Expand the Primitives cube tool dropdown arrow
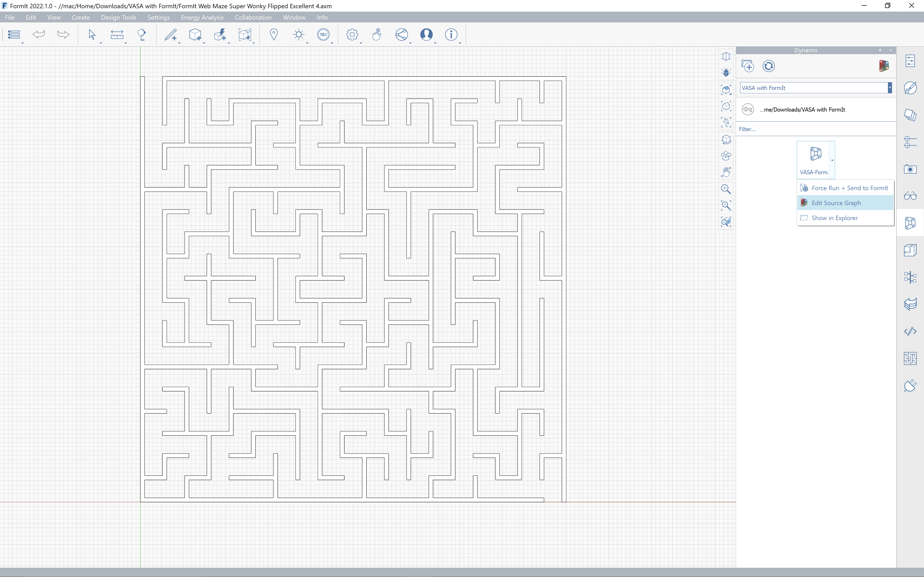The height and width of the screenshot is (577, 924). [204, 43]
